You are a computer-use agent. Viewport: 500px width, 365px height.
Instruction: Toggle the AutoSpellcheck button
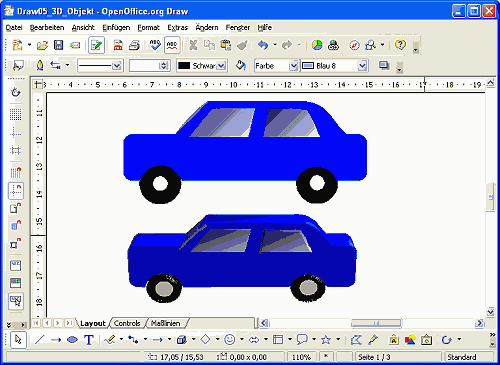pos(172,45)
